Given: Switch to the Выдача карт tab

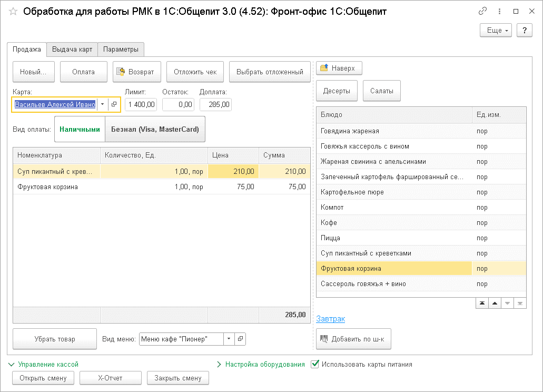Looking at the screenshot, I should [72, 50].
